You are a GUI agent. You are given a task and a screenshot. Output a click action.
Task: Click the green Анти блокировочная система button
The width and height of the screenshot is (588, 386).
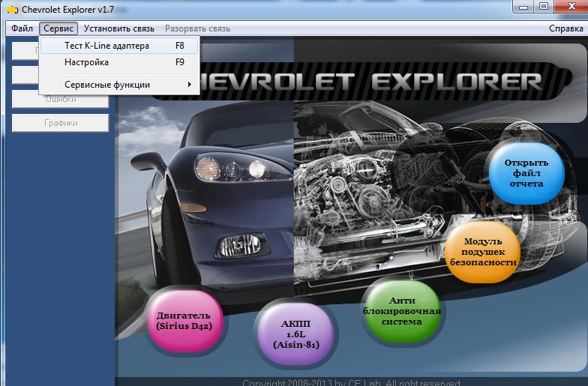[x=402, y=311]
